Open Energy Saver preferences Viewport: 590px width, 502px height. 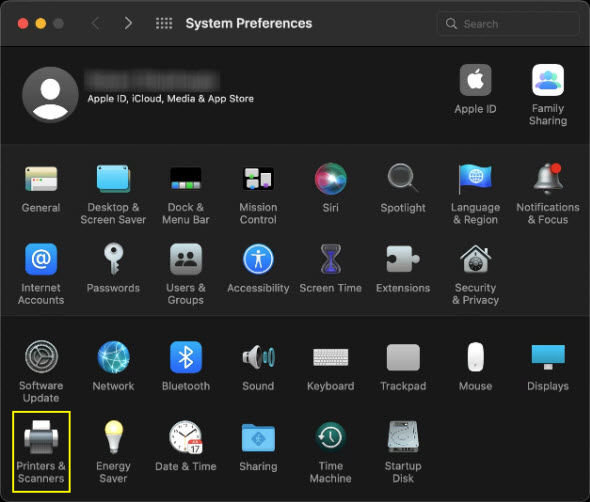click(x=113, y=452)
